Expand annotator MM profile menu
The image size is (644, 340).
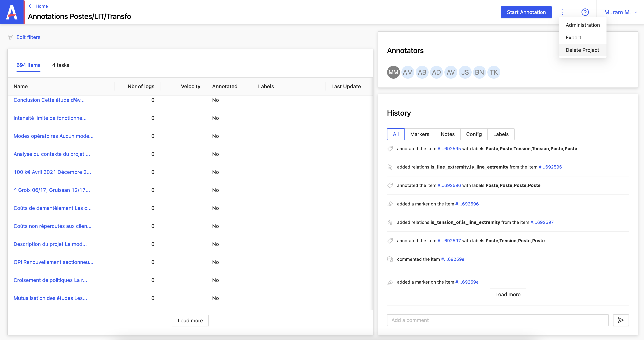point(393,72)
